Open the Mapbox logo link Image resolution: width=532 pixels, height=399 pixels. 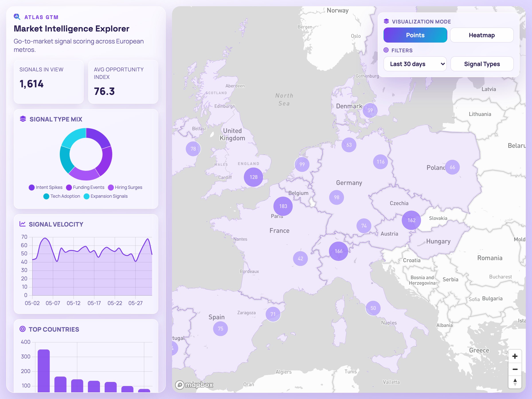click(x=194, y=385)
